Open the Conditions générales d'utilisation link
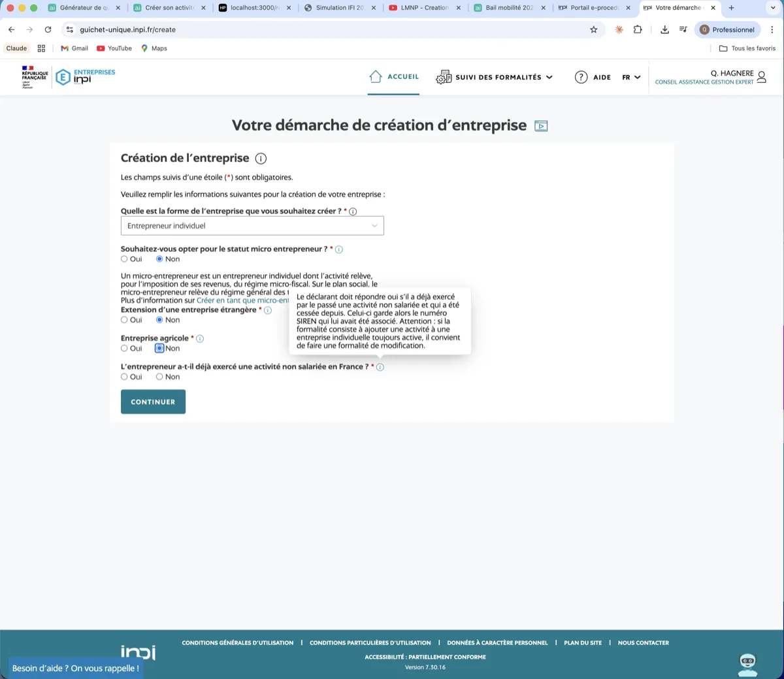 237,642
